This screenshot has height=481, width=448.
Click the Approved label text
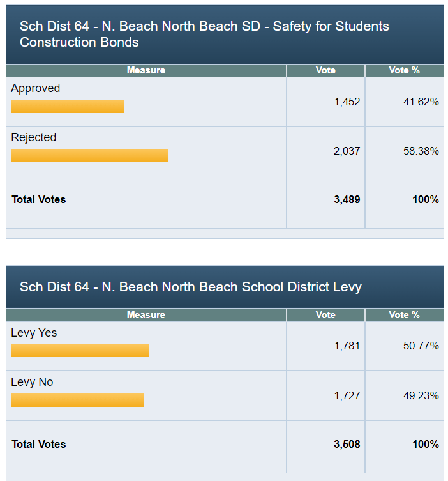pos(35,88)
